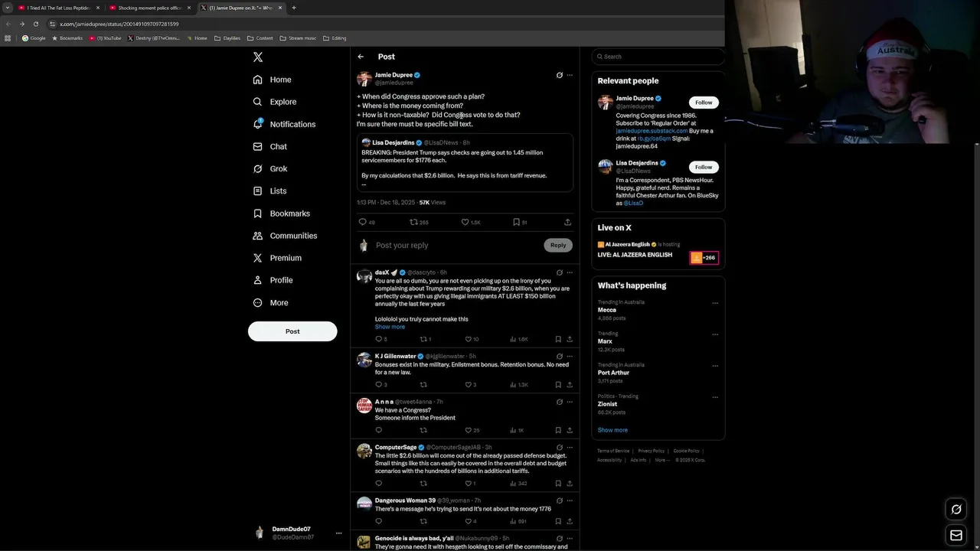Expand the More menu in sidebar
980x551 pixels.
(x=270, y=302)
